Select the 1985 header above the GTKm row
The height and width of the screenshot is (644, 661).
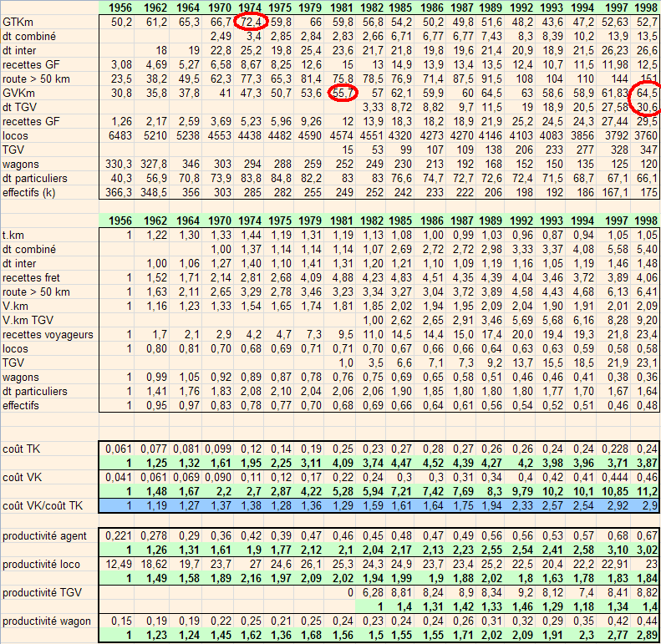pos(400,8)
